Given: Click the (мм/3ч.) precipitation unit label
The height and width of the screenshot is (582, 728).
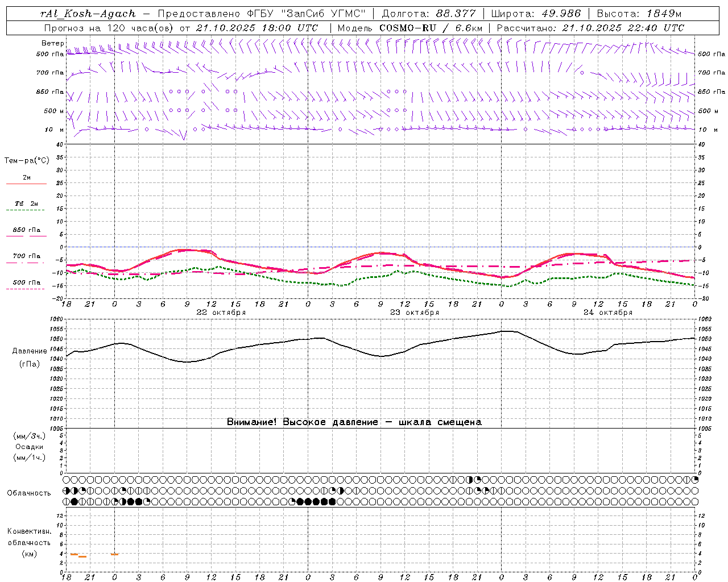Looking at the screenshot, I should (30, 436).
